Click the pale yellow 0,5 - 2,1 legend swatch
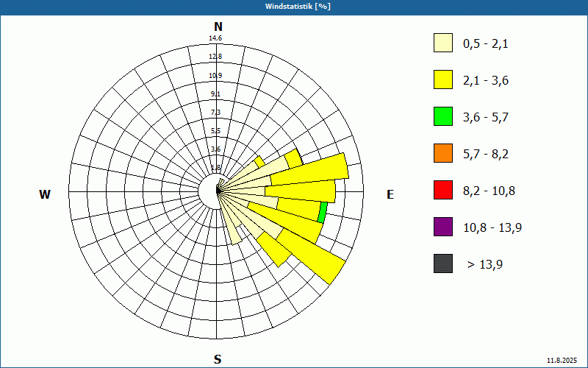Viewport: 588px width, 368px height. pos(443,43)
